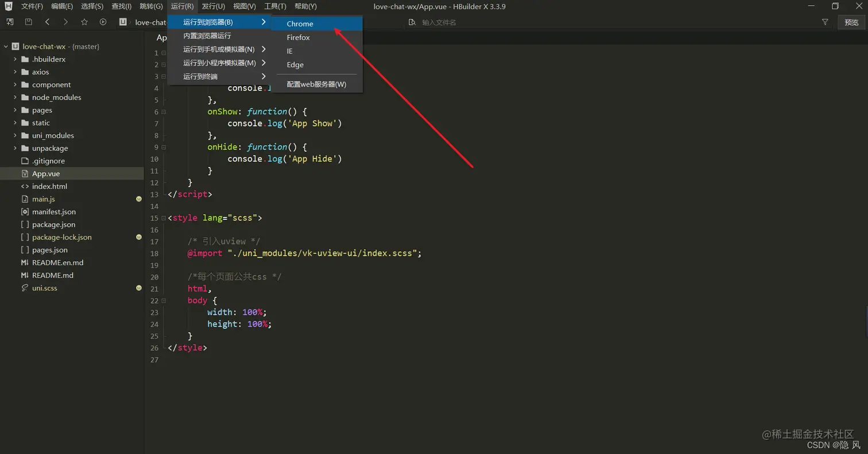Click the README.md markdown icon
868x454 pixels.
[x=25, y=275]
